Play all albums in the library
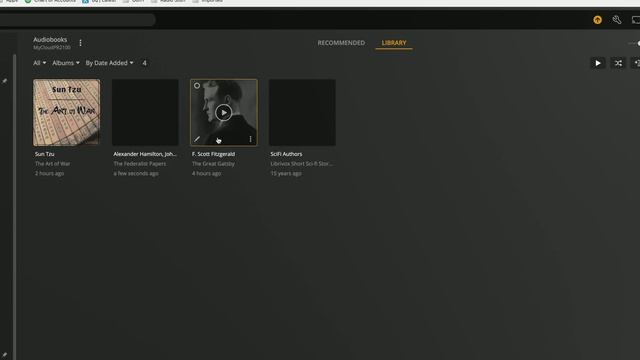The image size is (640, 360). 598,63
